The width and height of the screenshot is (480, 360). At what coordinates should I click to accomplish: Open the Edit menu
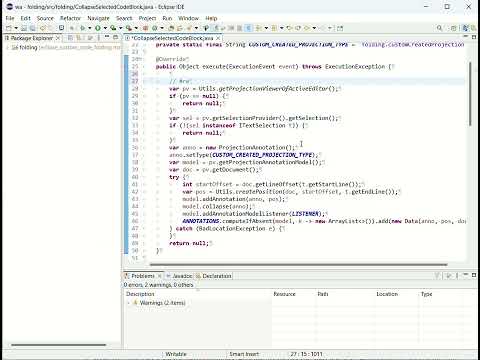click(25, 18)
